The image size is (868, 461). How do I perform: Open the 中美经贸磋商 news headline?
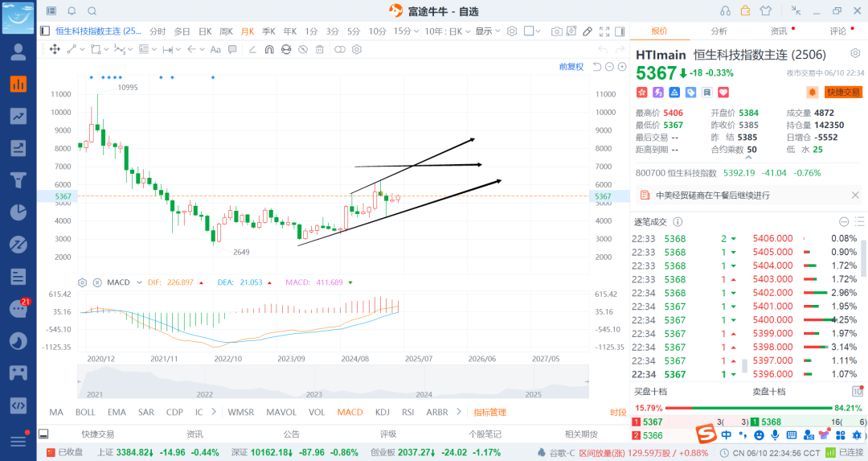(712, 195)
